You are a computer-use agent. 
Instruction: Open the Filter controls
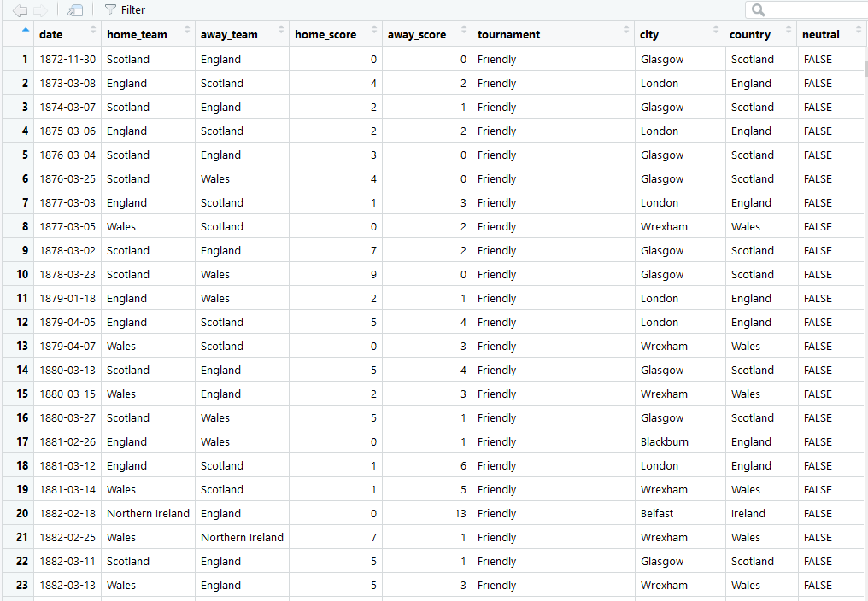point(125,10)
